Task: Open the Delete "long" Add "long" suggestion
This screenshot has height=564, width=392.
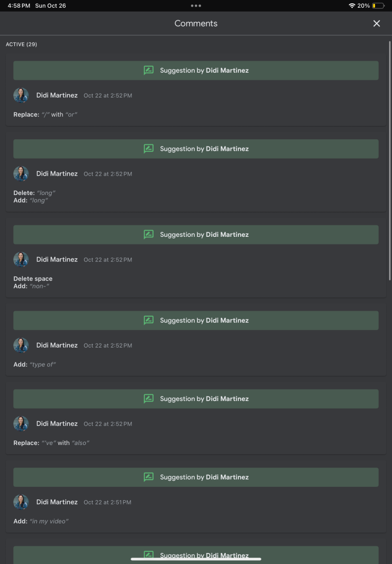Action: pyautogui.click(x=35, y=197)
